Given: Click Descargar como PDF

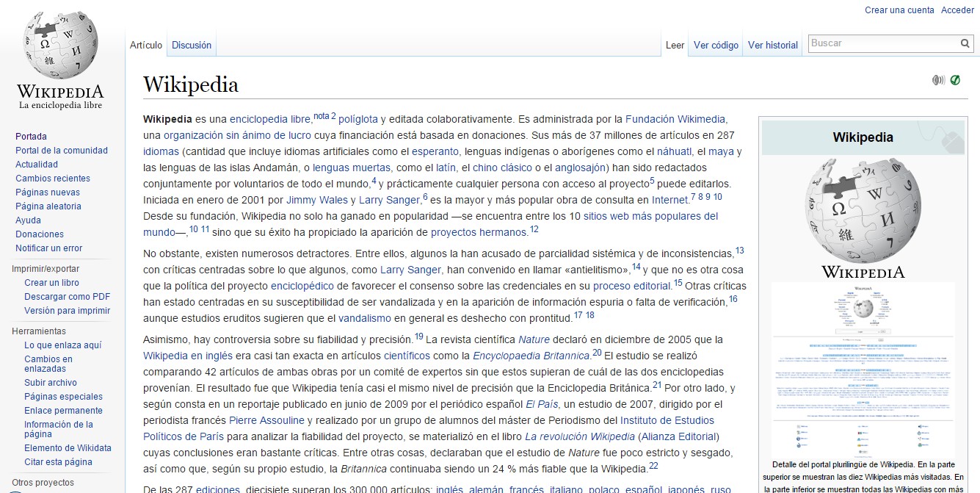Looking at the screenshot, I should tap(68, 297).
